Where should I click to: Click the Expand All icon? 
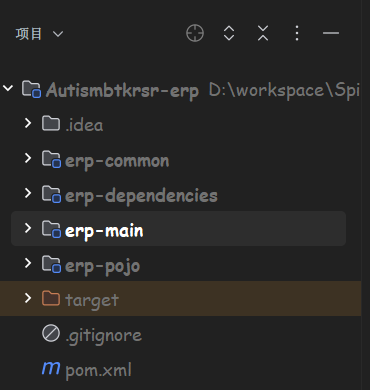coord(229,33)
